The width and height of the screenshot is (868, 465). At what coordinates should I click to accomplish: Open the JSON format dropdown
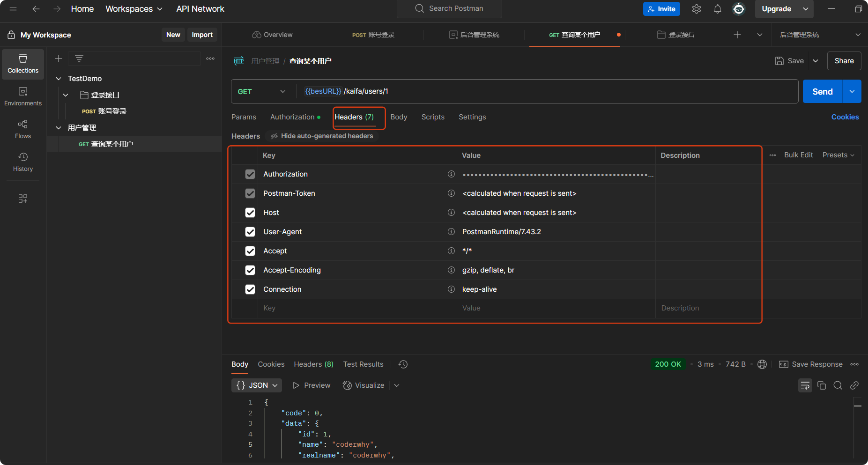[257, 385]
